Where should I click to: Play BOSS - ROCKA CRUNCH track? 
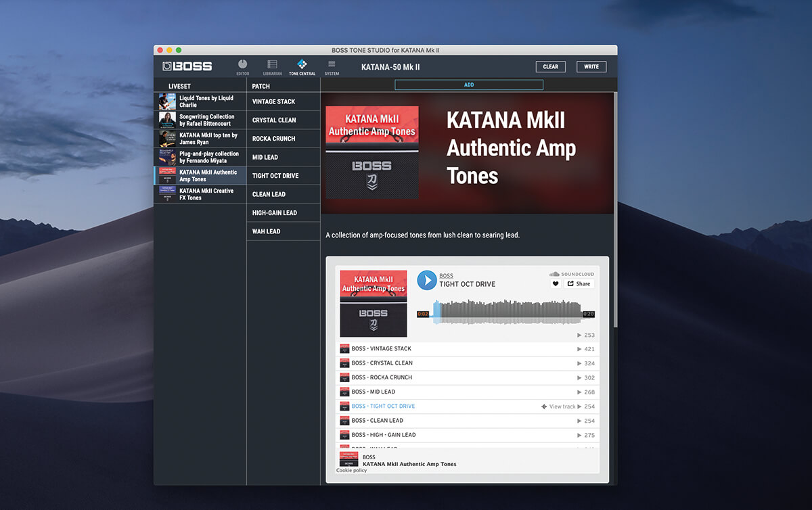coord(467,377)
